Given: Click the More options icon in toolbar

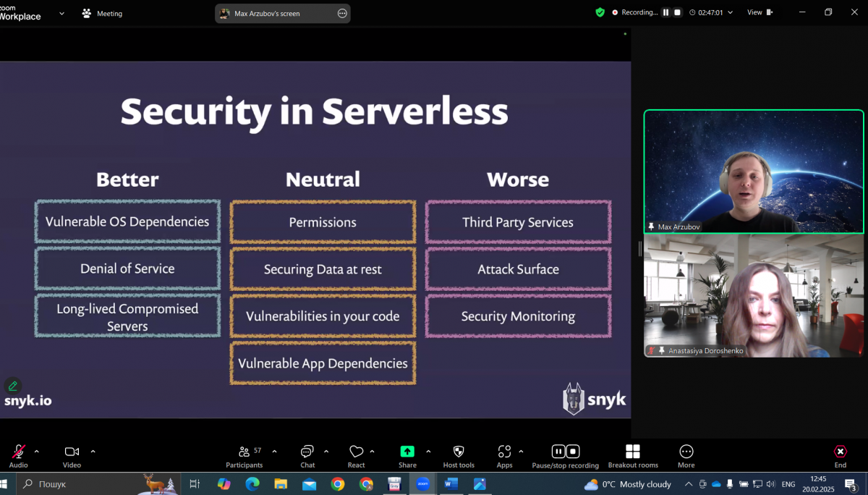Looking at the screenshot, I should pyautogui.click(x=686, y=452).
